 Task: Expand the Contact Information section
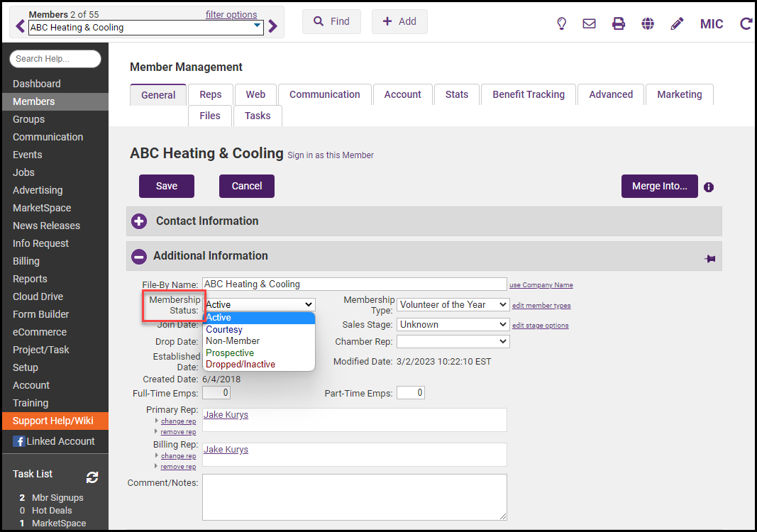tap(139, 221)
